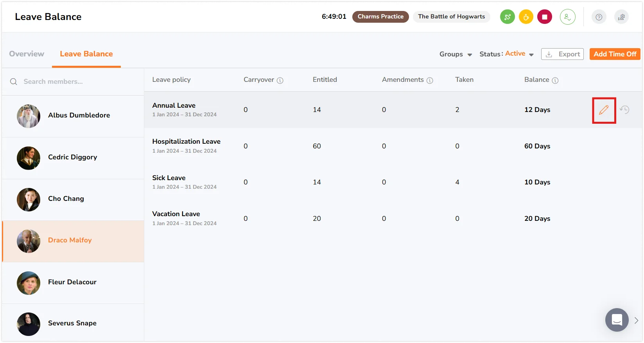Screen dimensions: 644x343
Task: Click Cho Chang's avatar photo
Action: point(29,200)
